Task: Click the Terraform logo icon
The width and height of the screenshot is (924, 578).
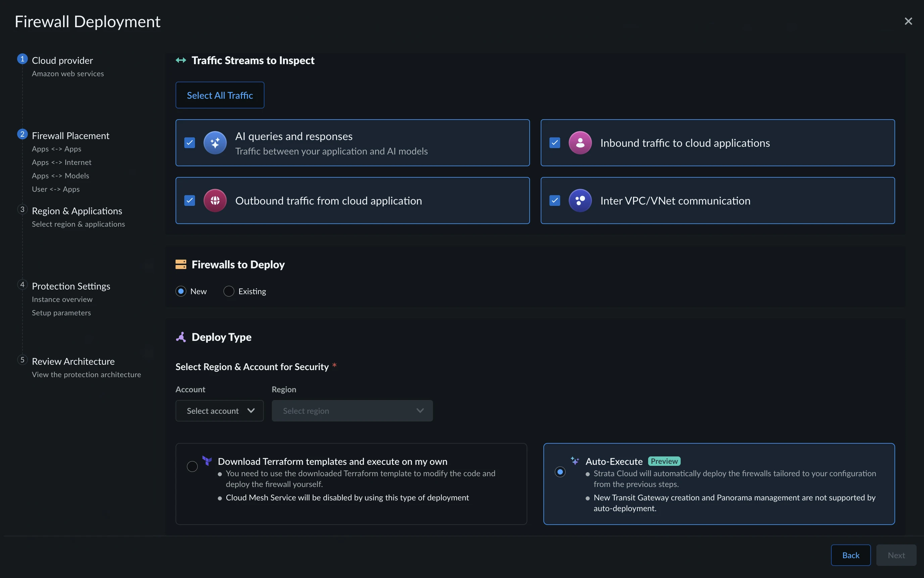Action: coord(207,461)
